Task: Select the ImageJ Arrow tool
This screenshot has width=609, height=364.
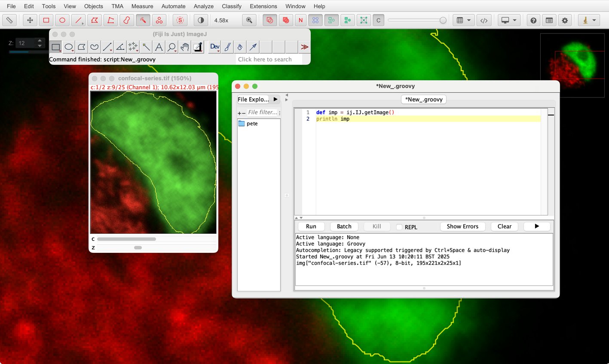Action: click(x=254, y=47)
